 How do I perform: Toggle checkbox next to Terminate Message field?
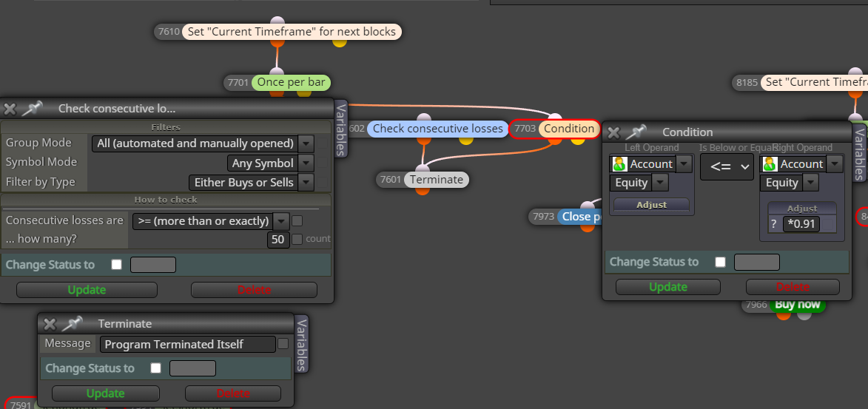283,344
